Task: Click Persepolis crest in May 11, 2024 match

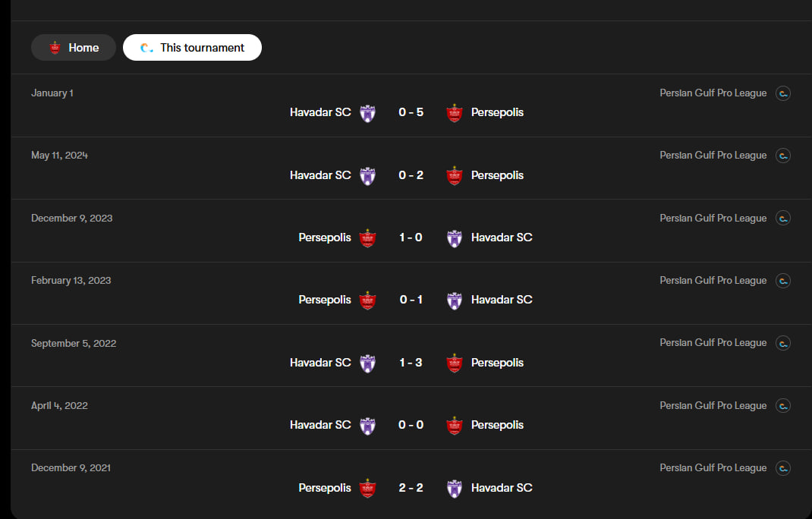Action: coord(454,175)
